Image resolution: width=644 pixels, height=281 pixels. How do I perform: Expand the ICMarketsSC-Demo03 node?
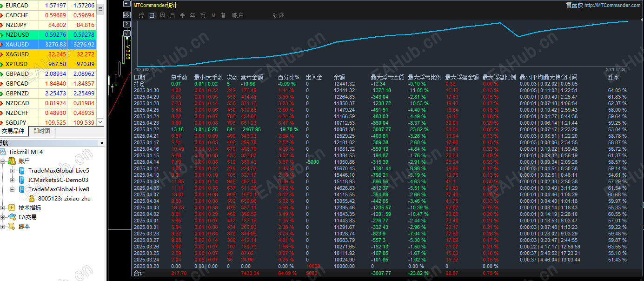click(13, 180)
